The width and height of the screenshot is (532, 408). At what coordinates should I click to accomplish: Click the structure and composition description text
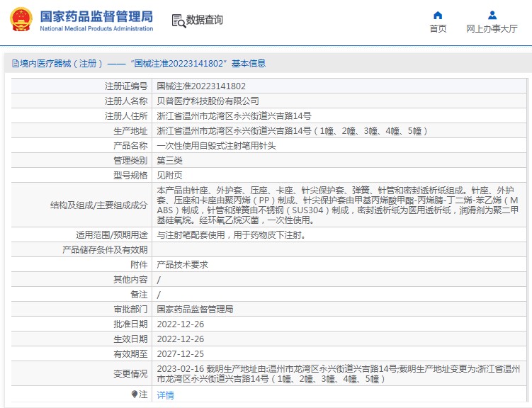pyautogui.click(x=337, y=205)
